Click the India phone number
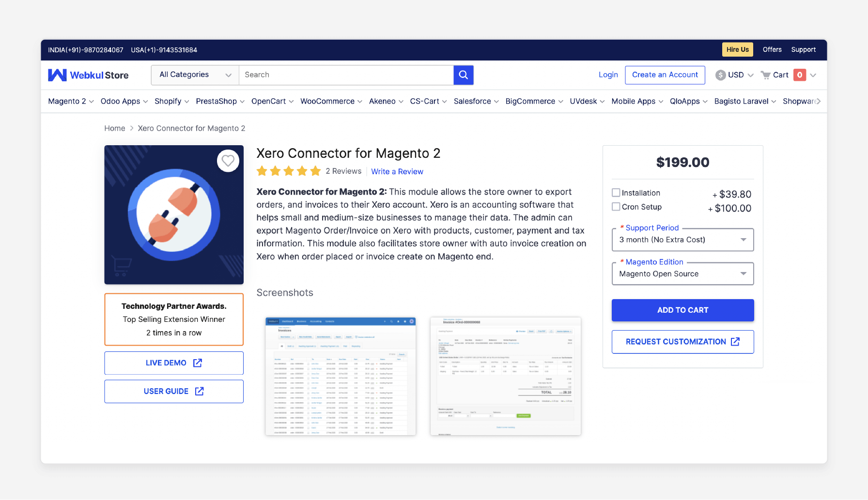Viewport: 868px width, 500px height. [x=86, y=50]
